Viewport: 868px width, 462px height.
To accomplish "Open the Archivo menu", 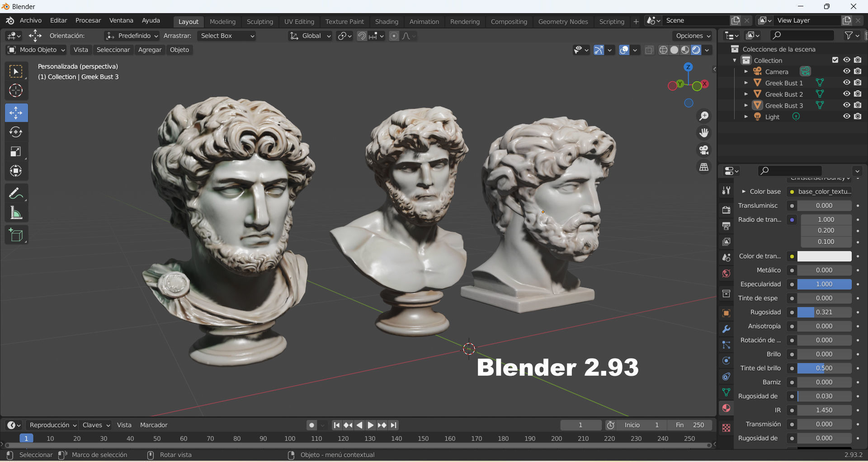I will coord(31,20).
